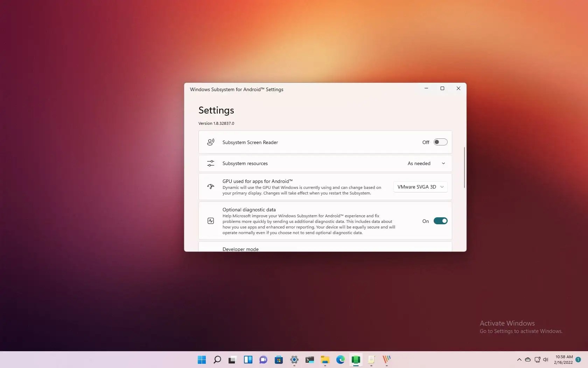Open the Microsoft Store from the taskbar
588x368 pixels.
pos(279,360)
